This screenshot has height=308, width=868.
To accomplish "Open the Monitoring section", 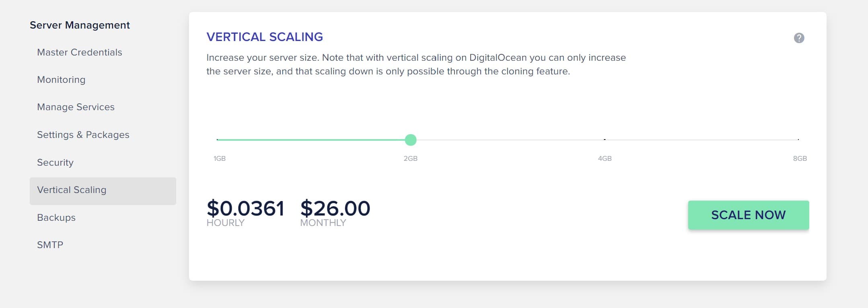I will tap(61, 80).
